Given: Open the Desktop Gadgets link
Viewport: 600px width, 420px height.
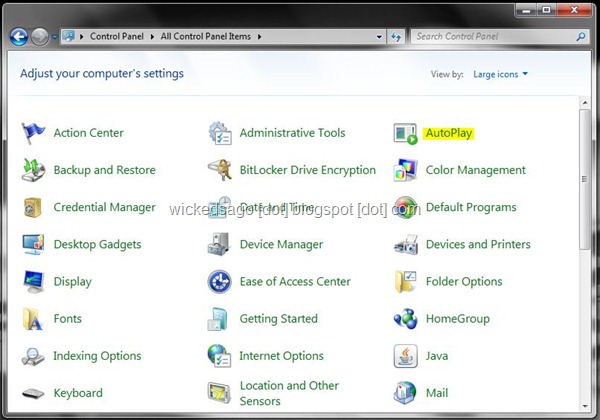Looking at the screenshot, I should tap(98, 244).
